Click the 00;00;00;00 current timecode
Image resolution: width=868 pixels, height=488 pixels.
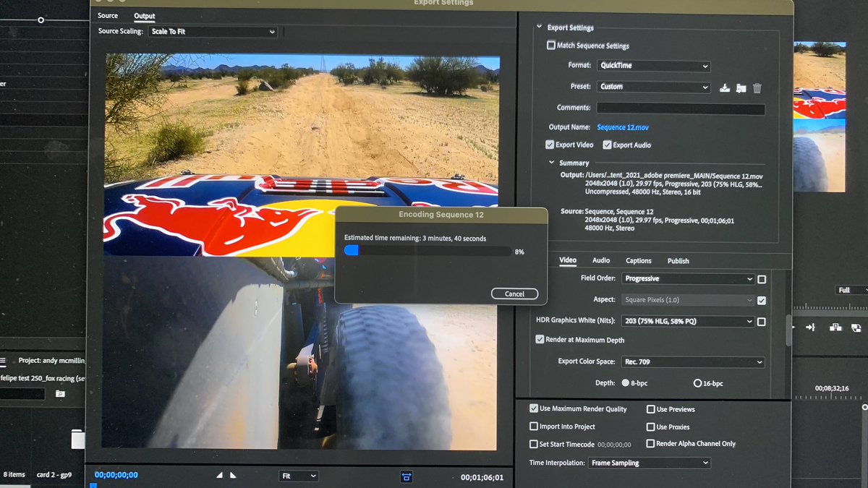coord(116,475)
